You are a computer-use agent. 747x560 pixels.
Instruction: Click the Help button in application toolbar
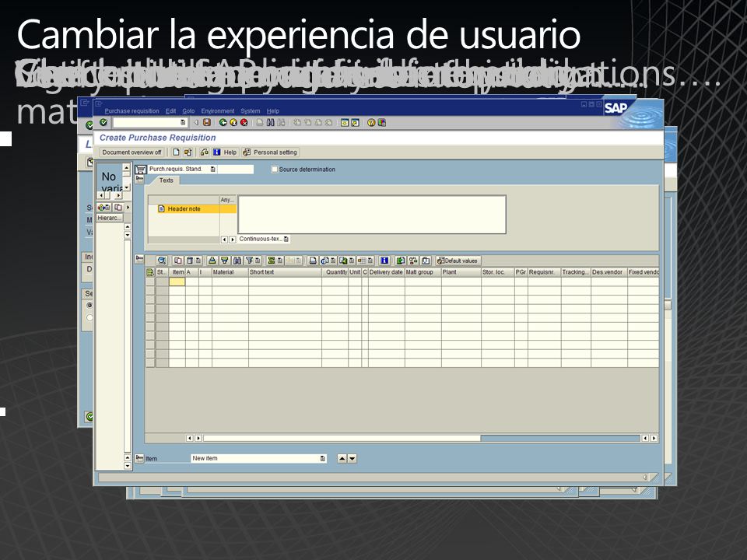click(x=225, y=152)
